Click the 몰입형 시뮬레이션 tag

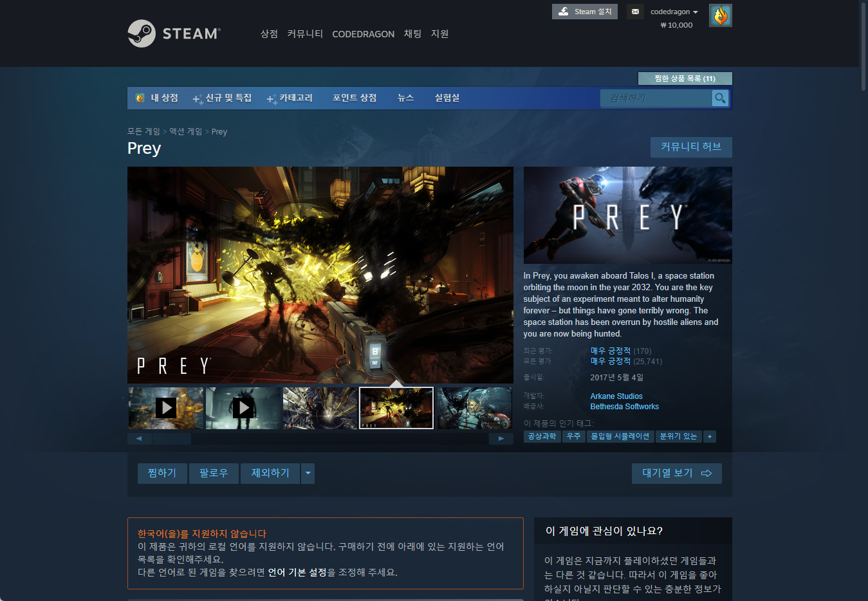click(620, 436)
